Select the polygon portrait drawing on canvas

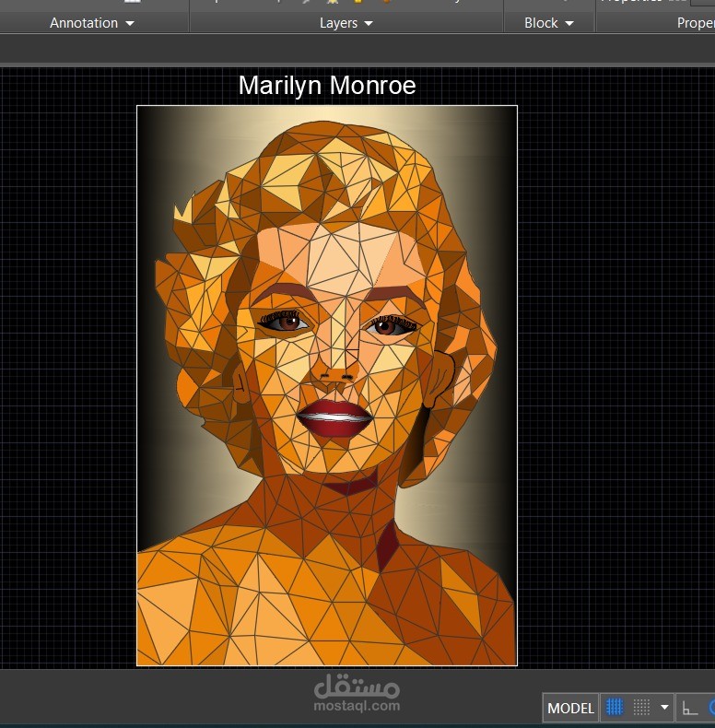pos(327,385)
